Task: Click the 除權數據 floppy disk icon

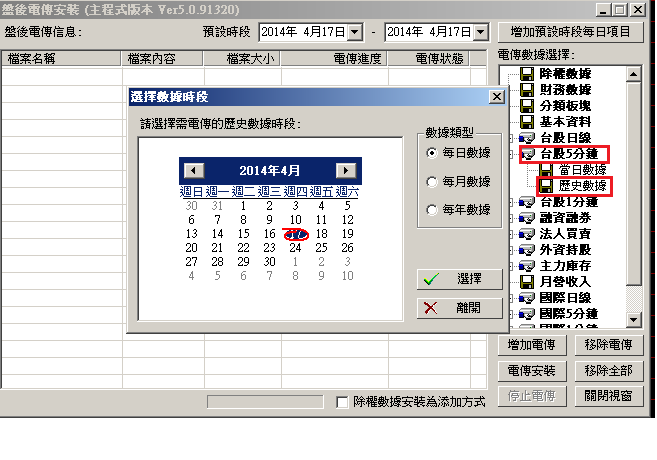Action: (527, 74)
